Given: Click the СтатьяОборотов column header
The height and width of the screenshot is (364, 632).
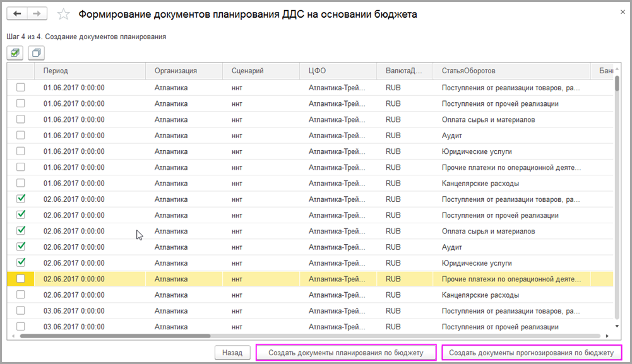Looking at the screenshot, I should coord(468,71).
